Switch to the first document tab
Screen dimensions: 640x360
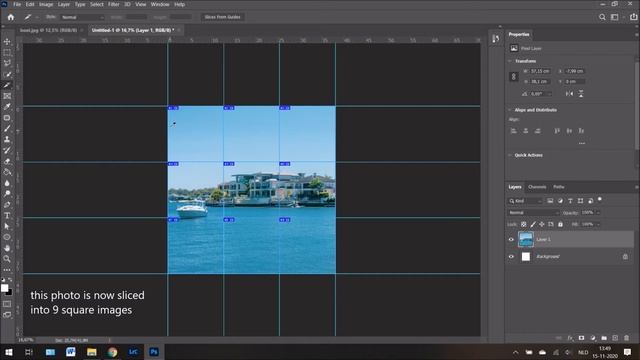tap(49, 30)
